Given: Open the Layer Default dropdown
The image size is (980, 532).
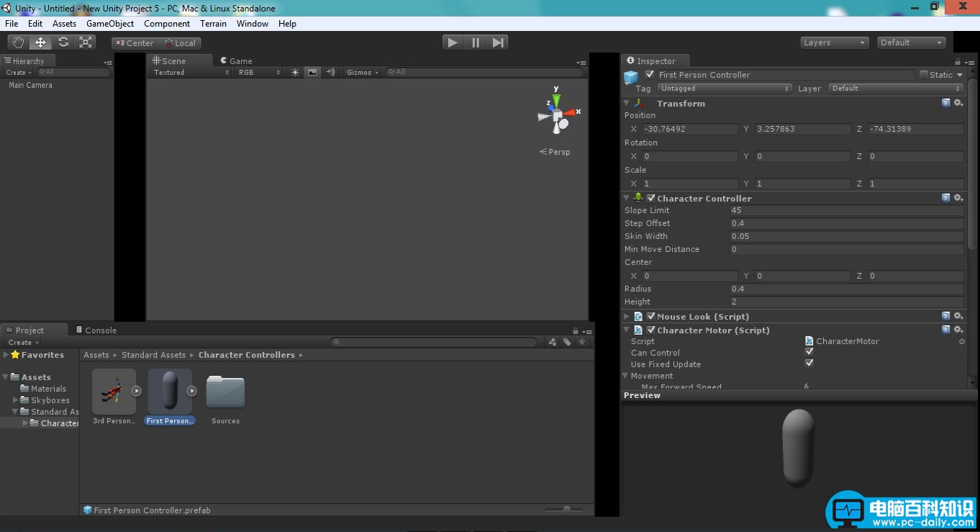Looking at the screenshot, I should [x=895, y=88].
